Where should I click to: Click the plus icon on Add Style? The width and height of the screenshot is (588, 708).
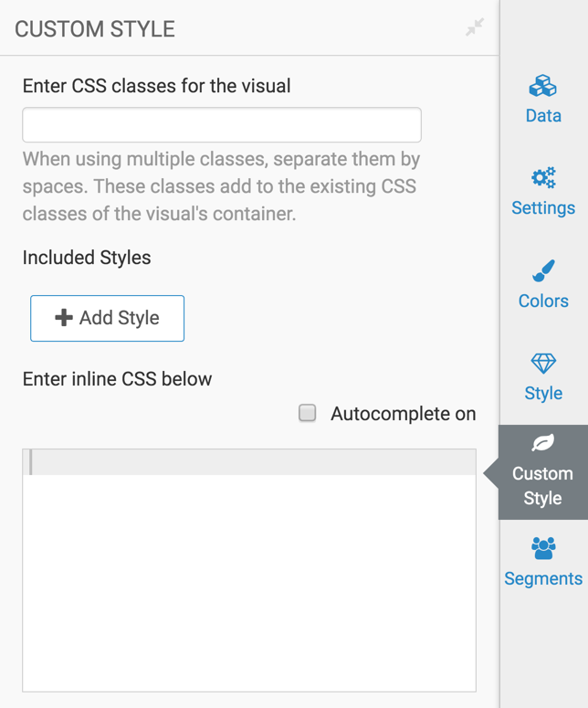(64, 318)
